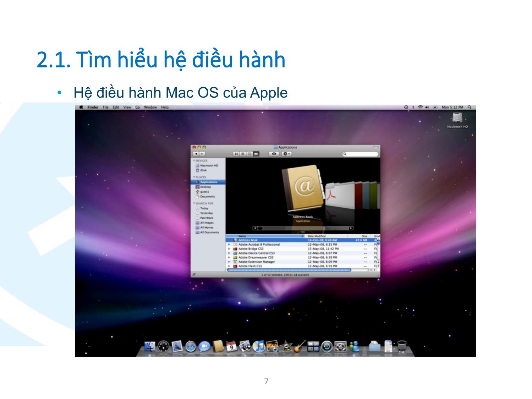Launch iTunes from the Dock
Image resolution: width=532 pixels, height=399 pixels.
point(258,346)
